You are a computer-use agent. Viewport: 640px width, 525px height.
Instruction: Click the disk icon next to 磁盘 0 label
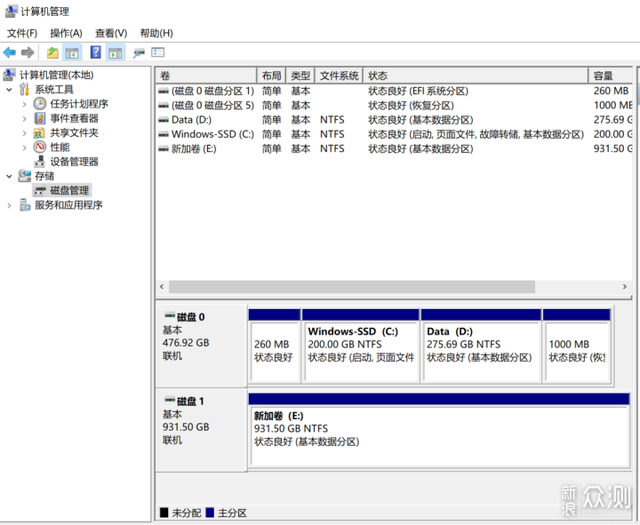[x=170, y=315]
